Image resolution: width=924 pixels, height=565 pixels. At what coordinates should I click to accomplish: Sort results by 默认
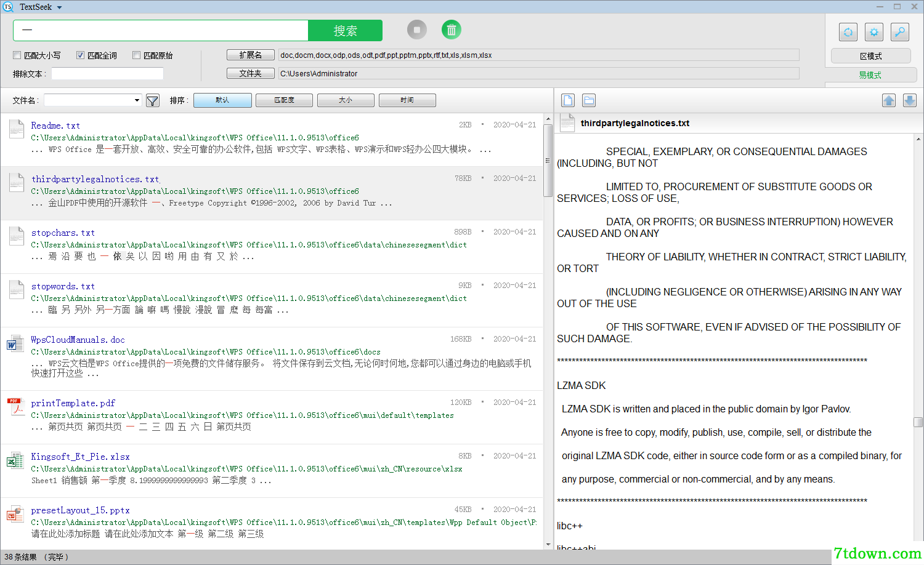tap(222, 100)
